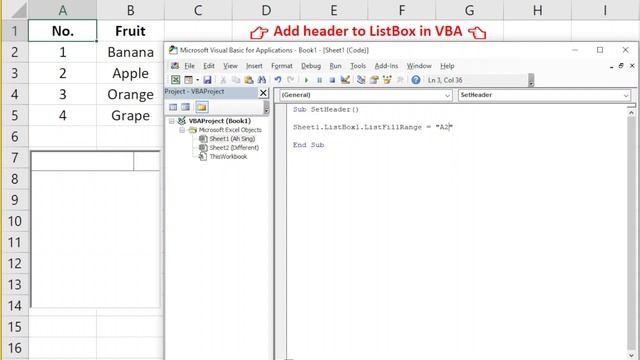Select ThisWorkbook in project tree
This screenshot has width=640, height=360.
(x=228, y=157)
